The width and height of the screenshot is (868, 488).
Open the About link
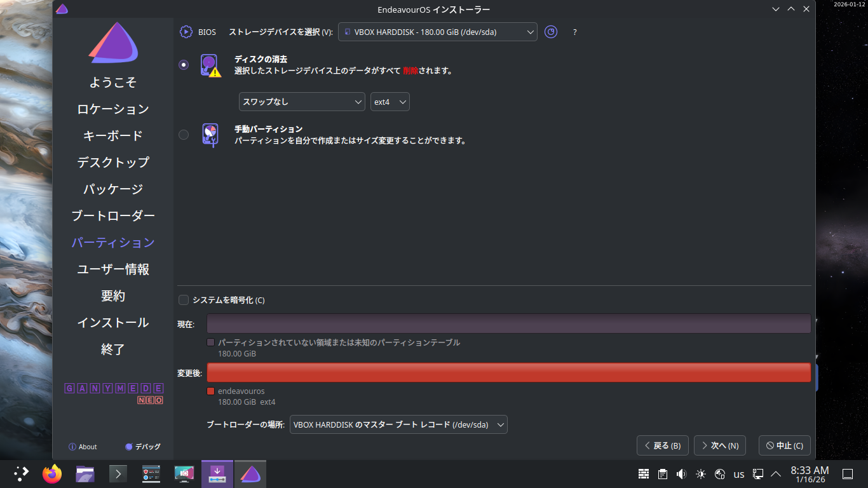click(83, 447)
